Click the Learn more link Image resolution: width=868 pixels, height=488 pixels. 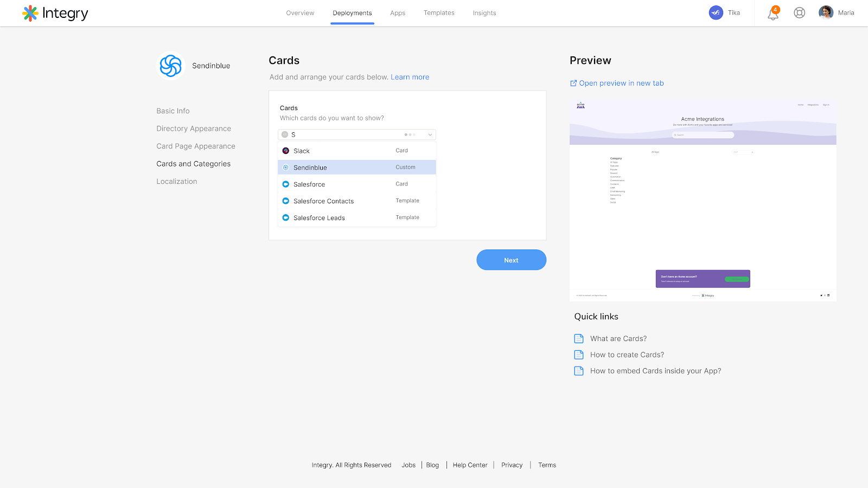(x=410, y=77)
